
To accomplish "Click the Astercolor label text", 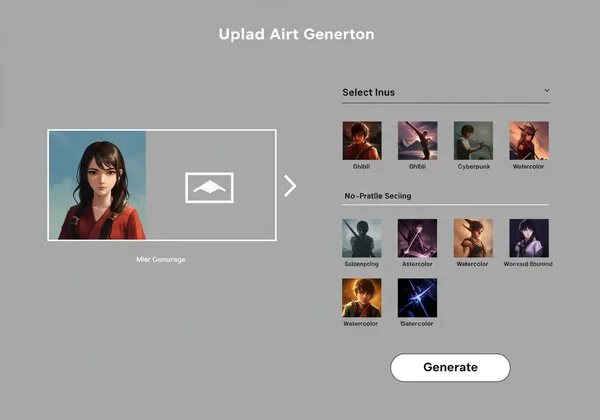I will (417, 264).
